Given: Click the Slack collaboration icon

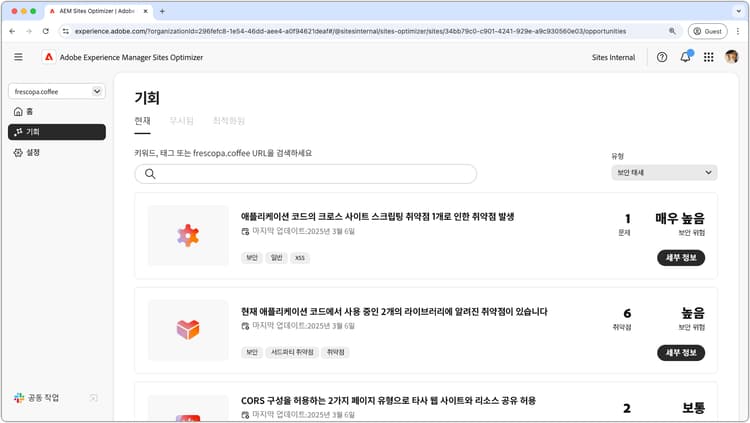Looking at the screenshot, I should click(x=19, y=398).
